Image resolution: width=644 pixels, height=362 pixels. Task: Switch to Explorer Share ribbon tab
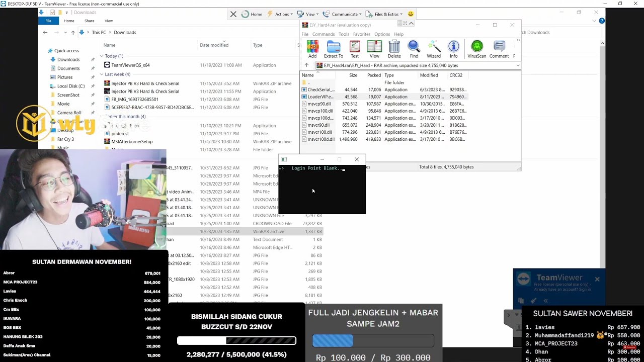click(x=89, y=21)
